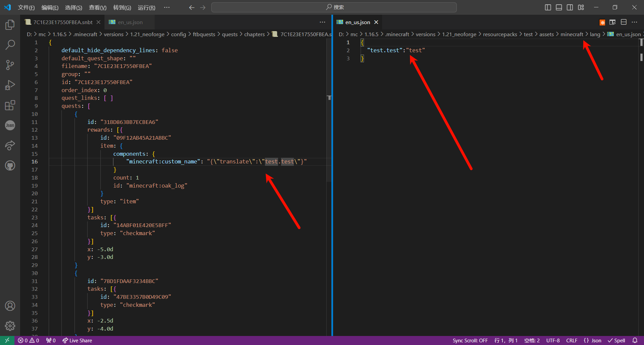
Task: Click quests breadcrumb in left editor
Action: click(x=230, y=34)
